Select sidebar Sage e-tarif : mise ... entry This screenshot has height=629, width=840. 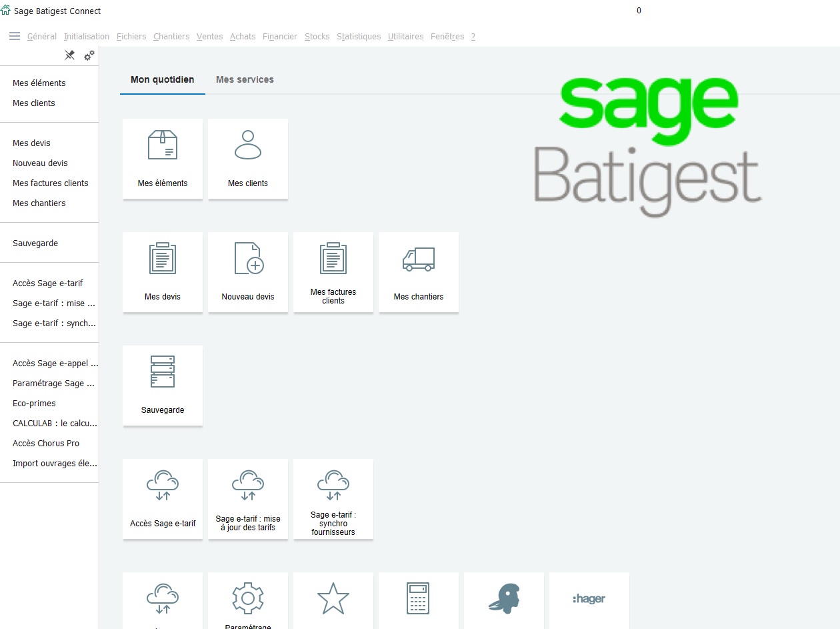(54, 303)
